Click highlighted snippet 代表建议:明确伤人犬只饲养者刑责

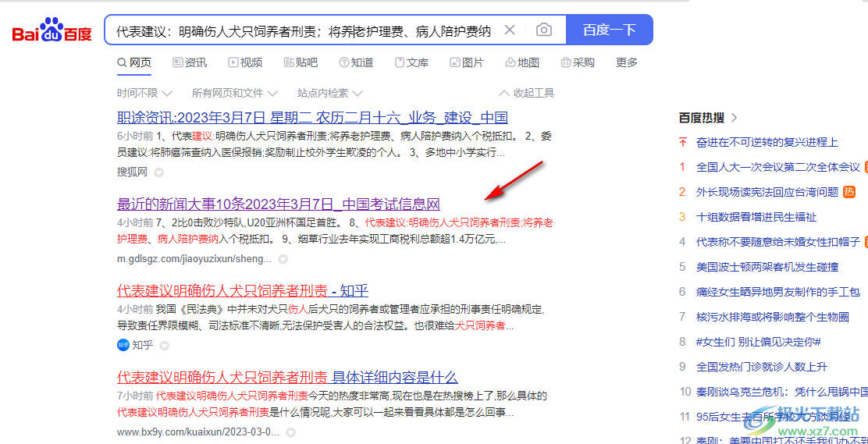tap(443, 222)
